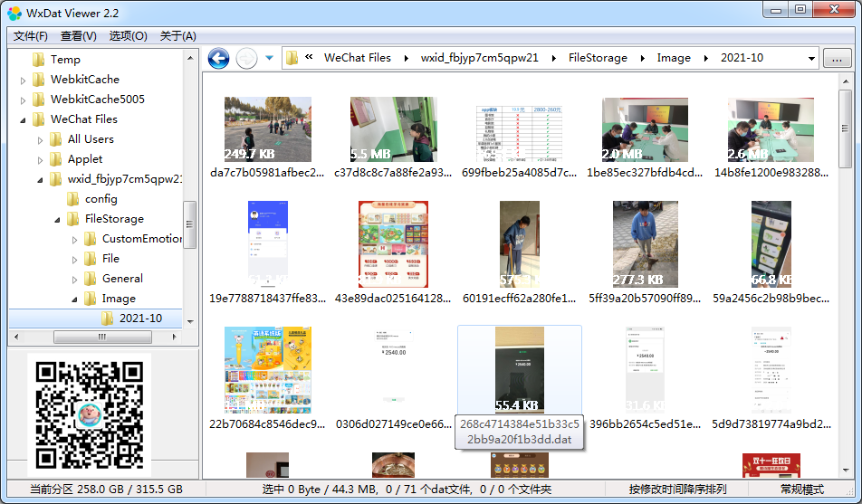Collapse the FileStorage tree node
The image size is (862, 504).
pyautogui.click(x=57, y=220)
